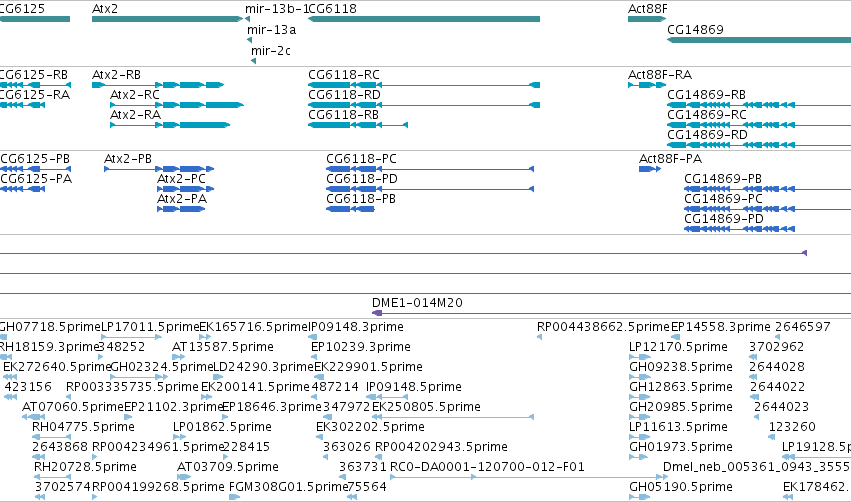Viewport: 851px width, 502px height.
Task: Click protein Atx2-PC label
Action: tap(181, 179)
